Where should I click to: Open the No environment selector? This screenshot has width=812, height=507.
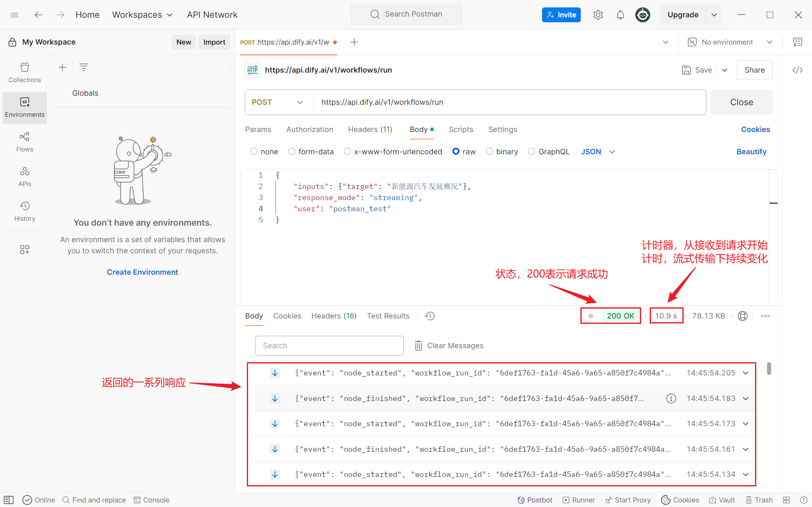tap(730, 42)
